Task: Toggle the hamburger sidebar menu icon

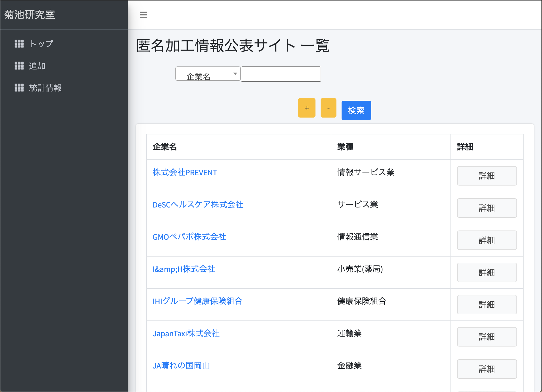Action: point(144,15)
